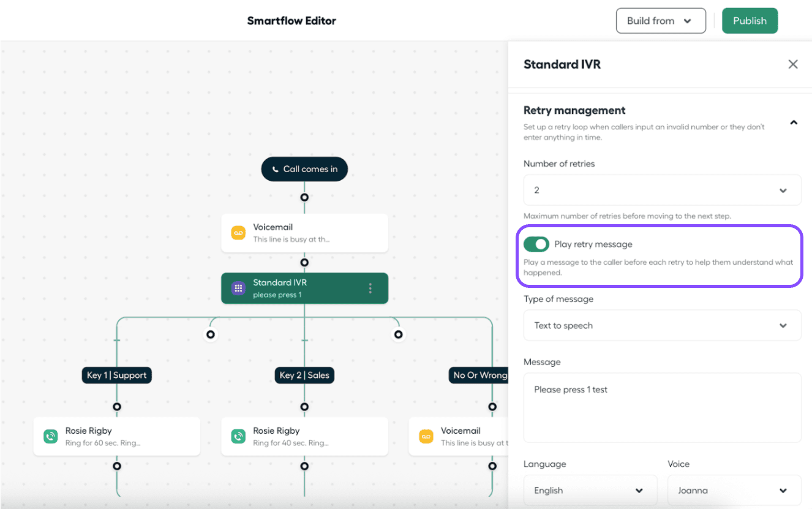This screenshot has width=812, height=509.
Task: Click the connector node left of Standard IVR branches
Action: click(x=211, y=334)
